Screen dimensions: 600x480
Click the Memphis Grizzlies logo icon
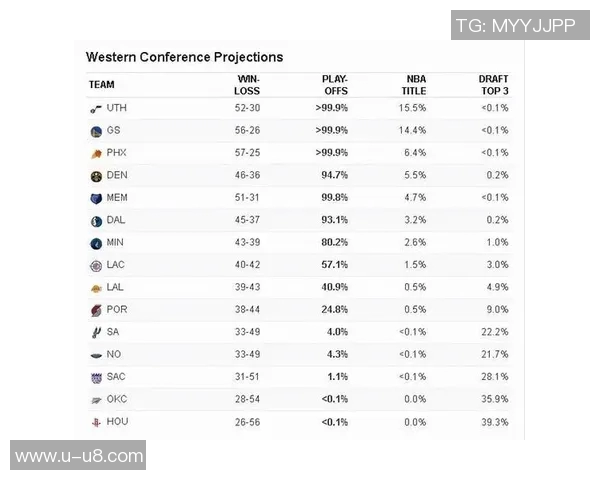96,198
